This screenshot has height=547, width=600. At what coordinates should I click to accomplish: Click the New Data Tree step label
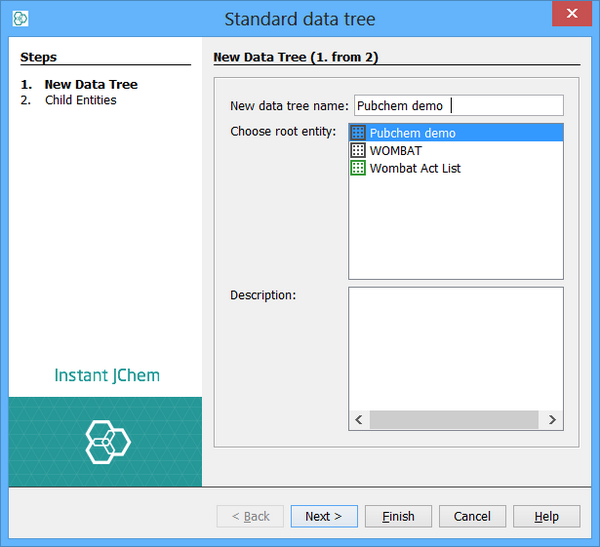point(90,85)
